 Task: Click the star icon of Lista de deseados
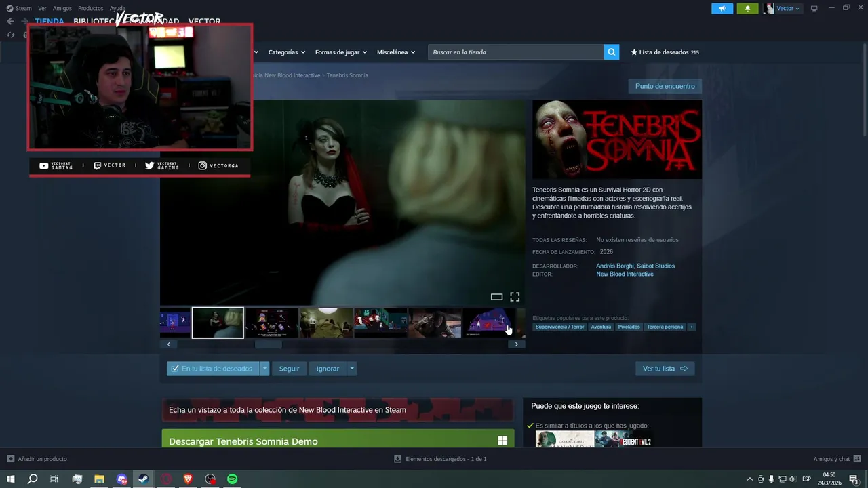[x=634, y=52]
